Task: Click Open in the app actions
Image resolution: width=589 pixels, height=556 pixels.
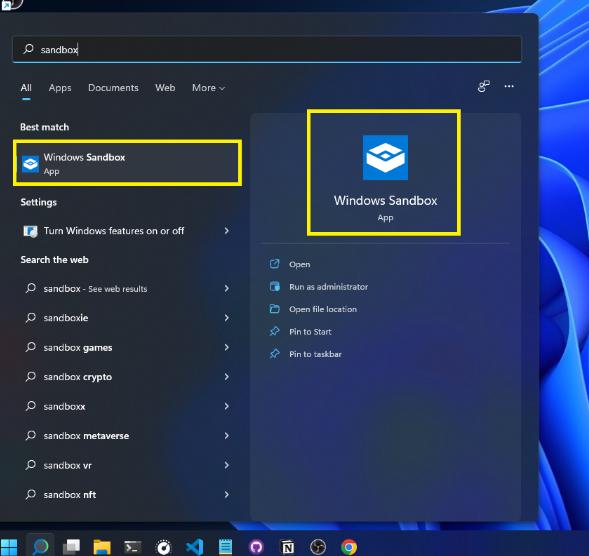Action: [x=299, y=264]
